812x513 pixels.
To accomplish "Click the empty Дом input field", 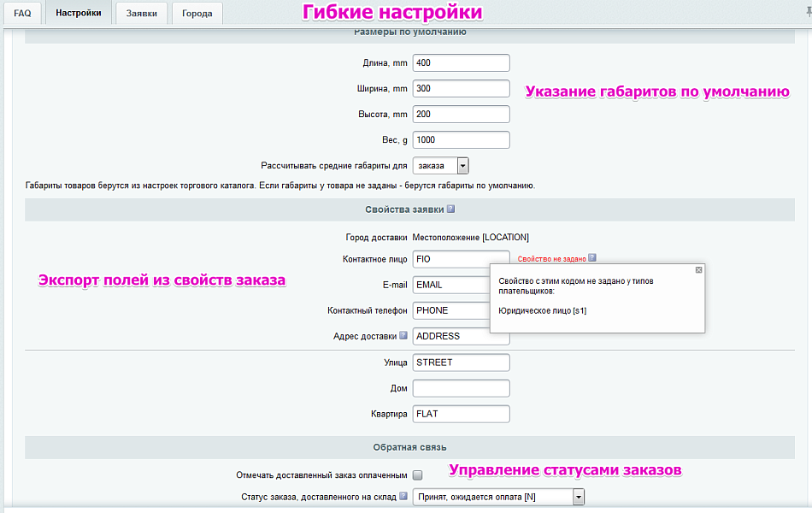I will pyautogui.click(x=461, y=387).
